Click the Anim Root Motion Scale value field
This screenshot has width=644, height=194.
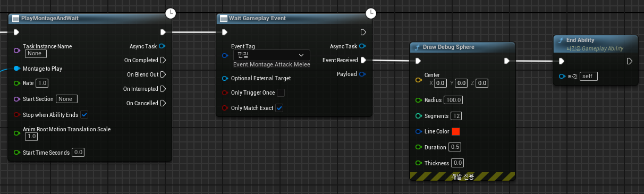32,136
